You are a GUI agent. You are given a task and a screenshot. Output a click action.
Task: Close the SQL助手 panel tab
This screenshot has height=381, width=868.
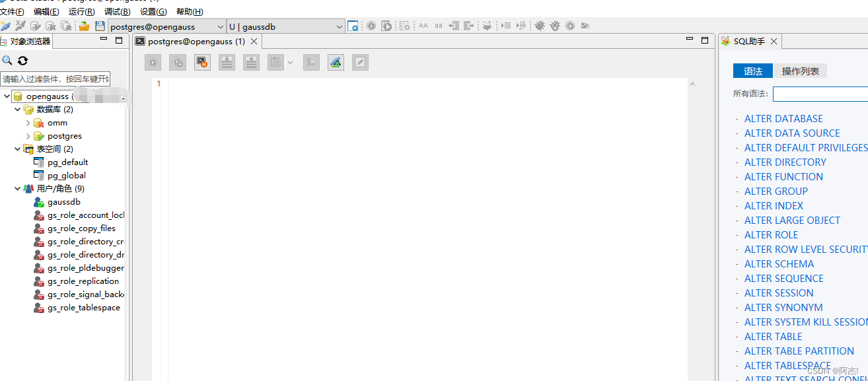click(x=774, y=42)
